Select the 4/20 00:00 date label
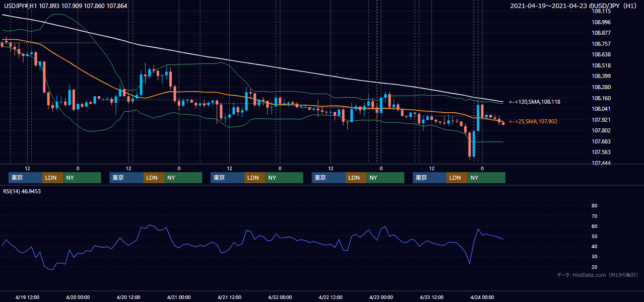 coord(78,297)
